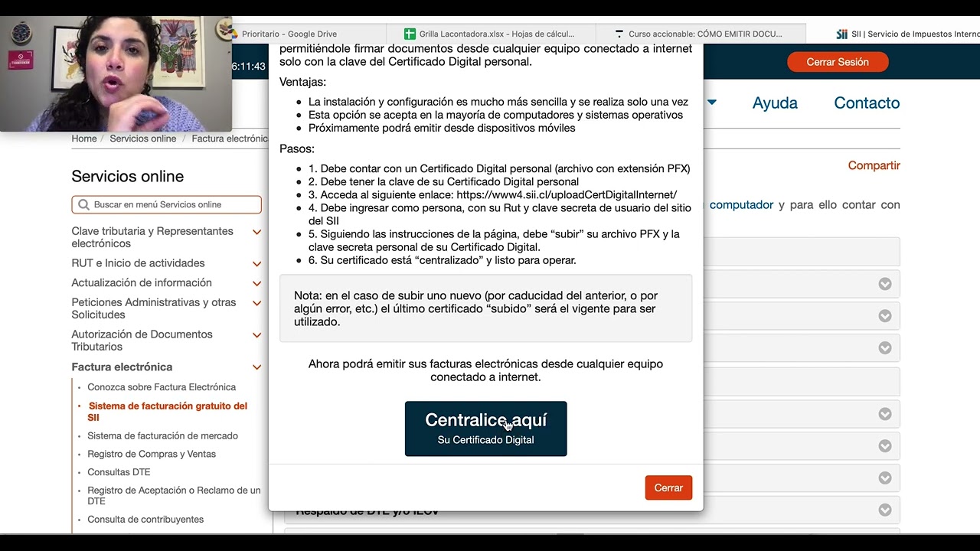Follow the computador link in page text

(x=741, y=204)
